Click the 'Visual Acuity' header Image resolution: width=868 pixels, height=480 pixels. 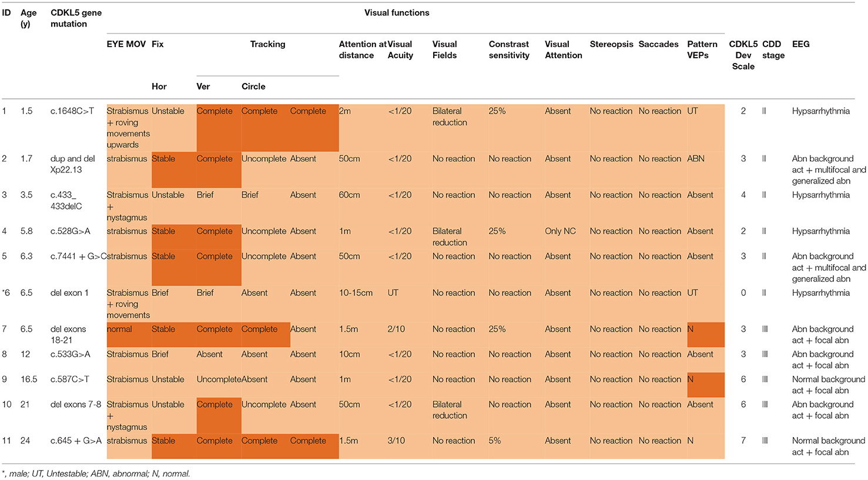(x=400, y=49)
